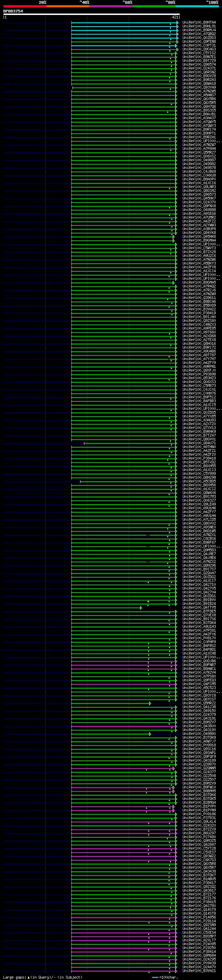Select the UniRef100_C0HH76 label
Viewport: 222px width, 980px height.
[x=199, y=394]
